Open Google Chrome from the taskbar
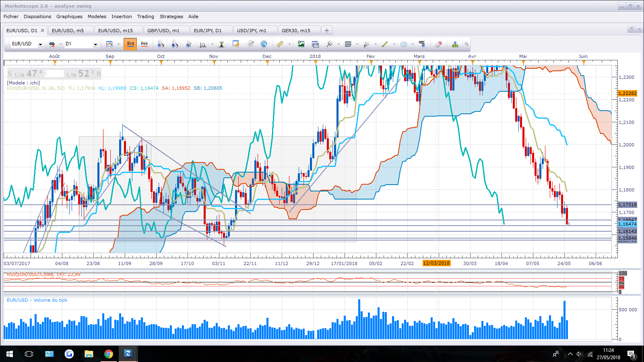The image size is (644, 362). pyautogui.click(x=108, y=354)
